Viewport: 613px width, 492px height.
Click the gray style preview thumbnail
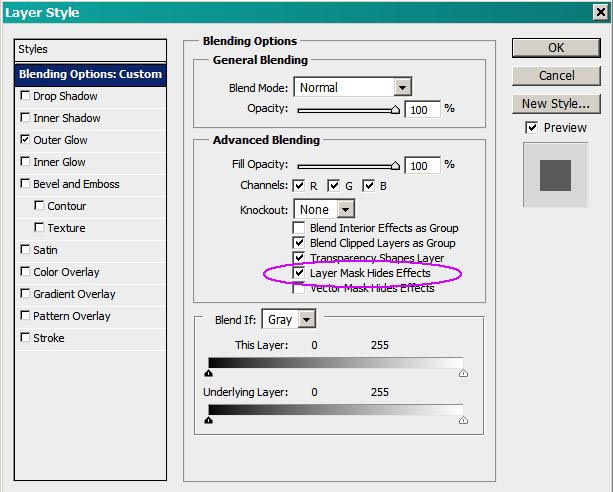(x=555, y=174)
